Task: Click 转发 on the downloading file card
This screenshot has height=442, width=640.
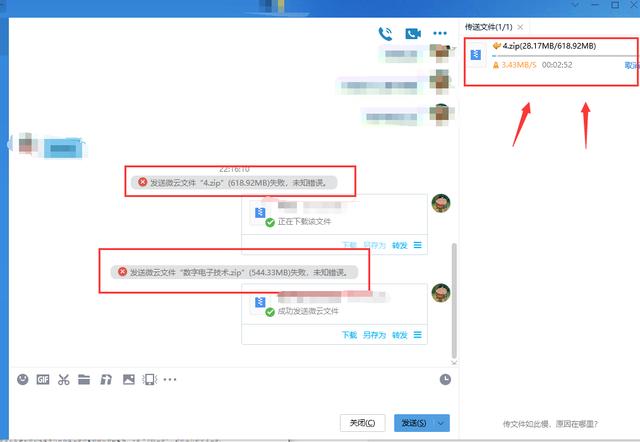Action: point(400,245)
